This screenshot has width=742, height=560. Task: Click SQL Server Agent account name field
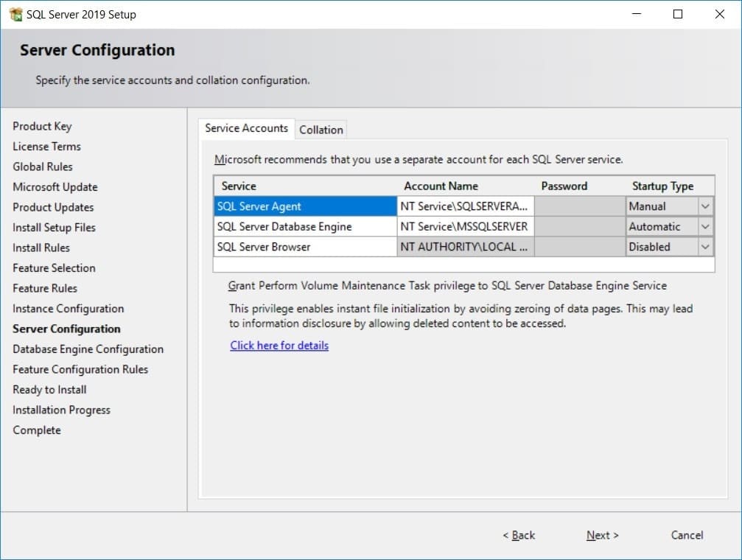464,206
